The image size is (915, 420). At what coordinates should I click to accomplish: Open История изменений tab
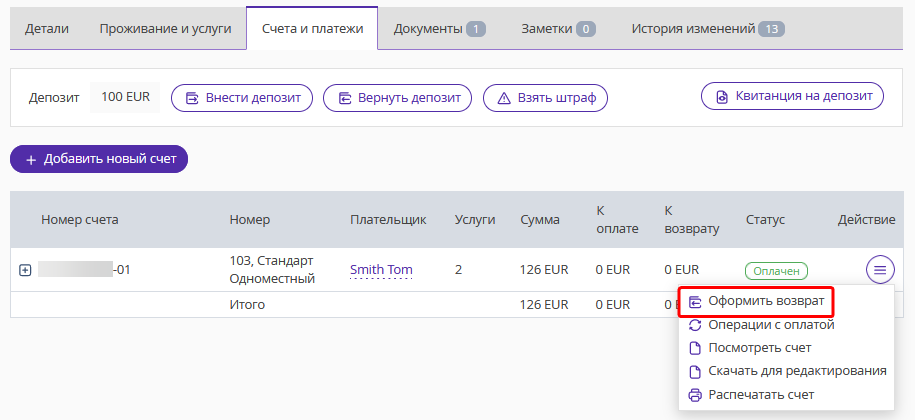[708, 29]
